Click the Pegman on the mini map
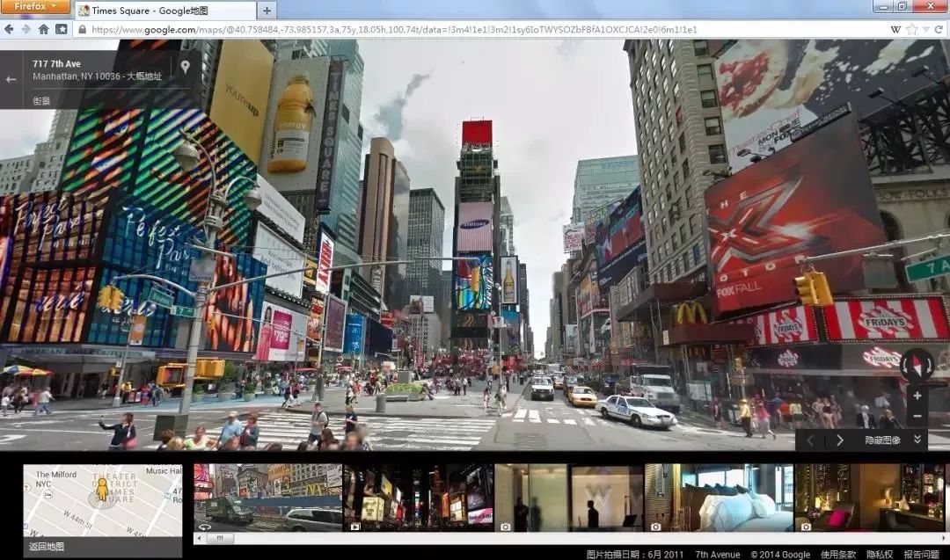This screenshot has width=950, height=560. [102, 489]
